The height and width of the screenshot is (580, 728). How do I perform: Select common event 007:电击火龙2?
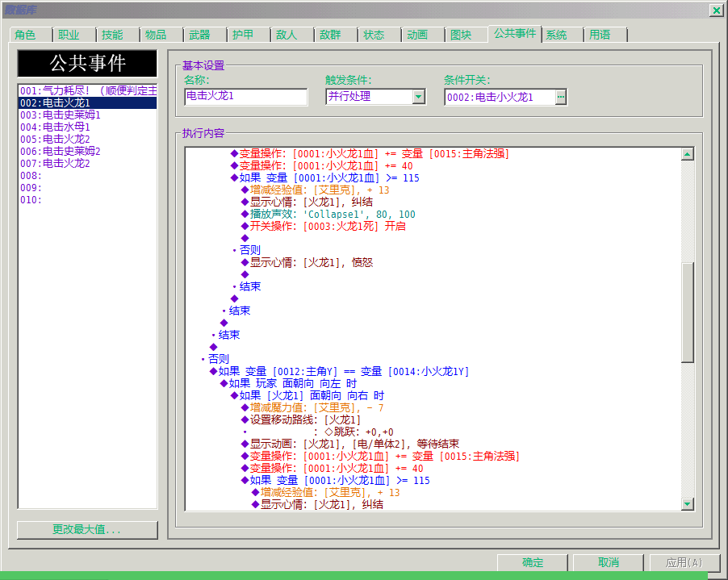click(x=87, y=163)
